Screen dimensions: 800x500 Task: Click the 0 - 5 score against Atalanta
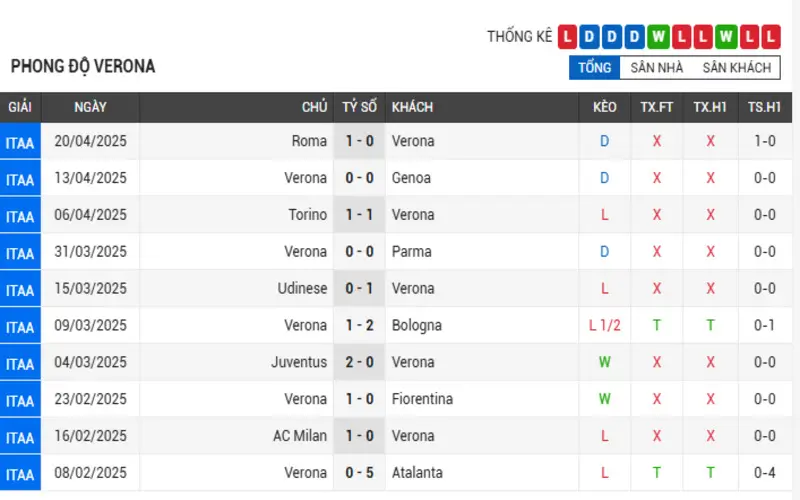pos(359,472)
